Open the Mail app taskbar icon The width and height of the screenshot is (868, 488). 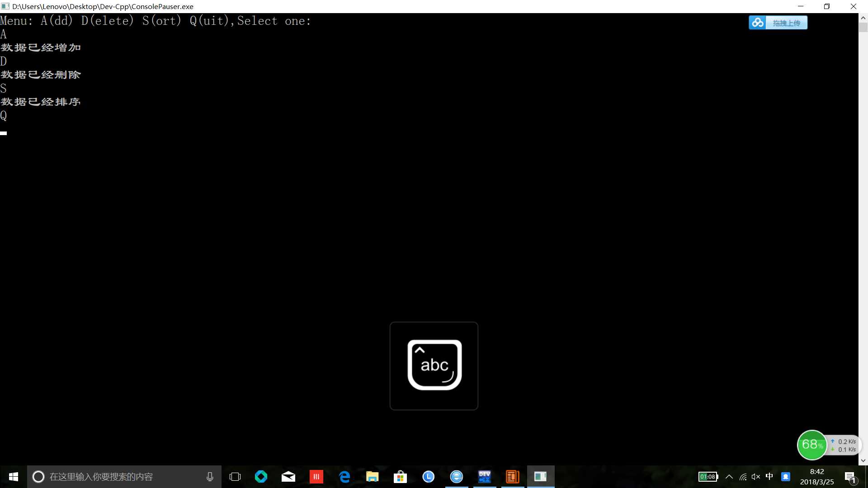288,477
